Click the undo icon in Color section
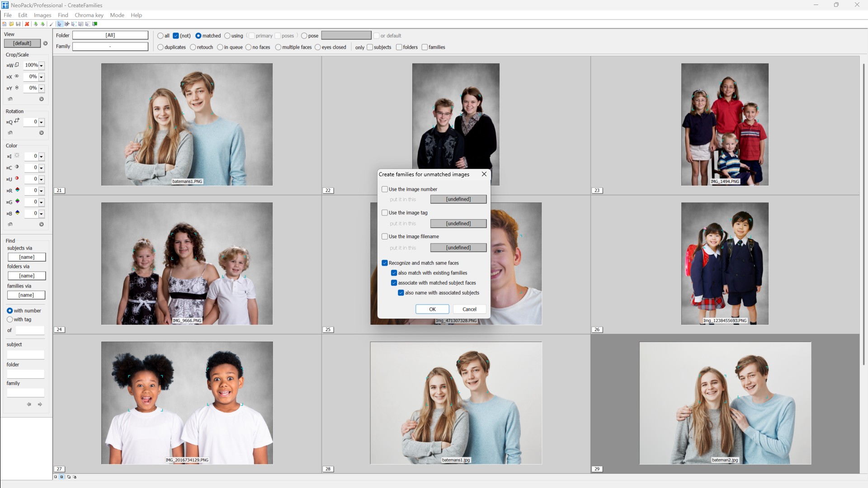Viewport: 868px width, 488px height. coord(10,224)
